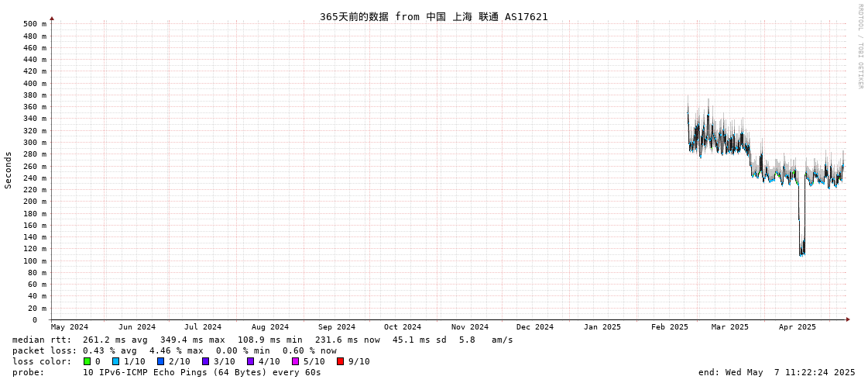Click the red 9/10 loss swatch
Screen dimensions: 868x383
[340, 361]
